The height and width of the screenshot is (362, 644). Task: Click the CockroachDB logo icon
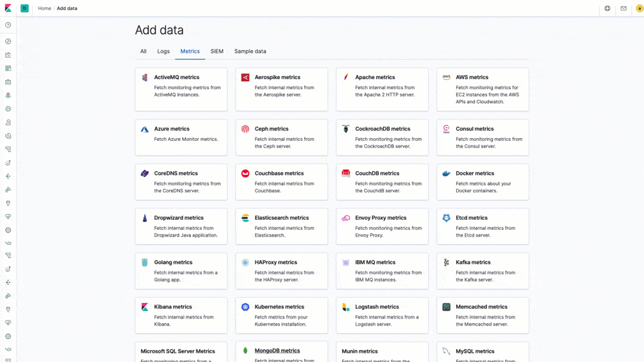coord(346,129)
